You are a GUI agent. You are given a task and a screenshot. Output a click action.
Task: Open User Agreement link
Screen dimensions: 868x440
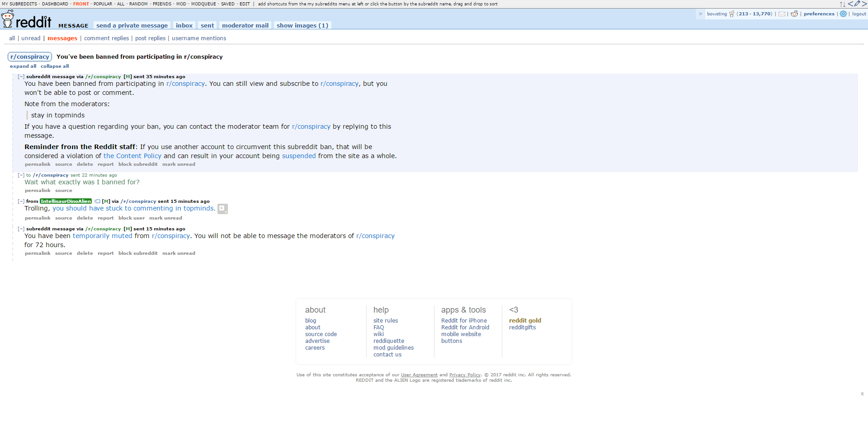(x=419, y=375)
